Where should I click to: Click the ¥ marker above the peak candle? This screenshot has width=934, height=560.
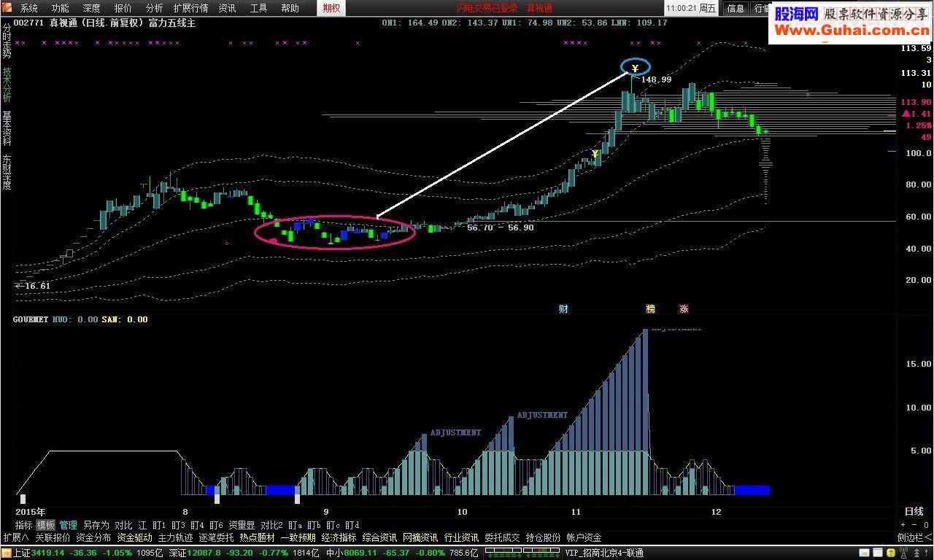click(x=635, y=69)
